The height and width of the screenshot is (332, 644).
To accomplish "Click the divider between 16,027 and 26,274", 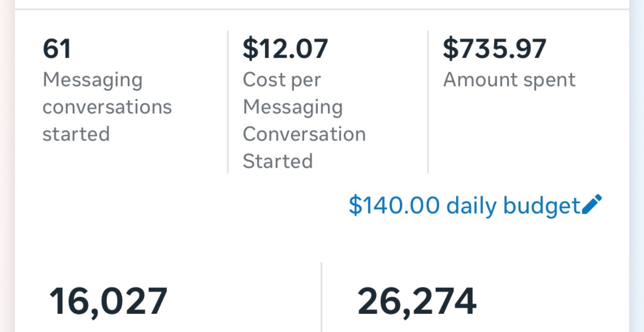I will 322,297.
